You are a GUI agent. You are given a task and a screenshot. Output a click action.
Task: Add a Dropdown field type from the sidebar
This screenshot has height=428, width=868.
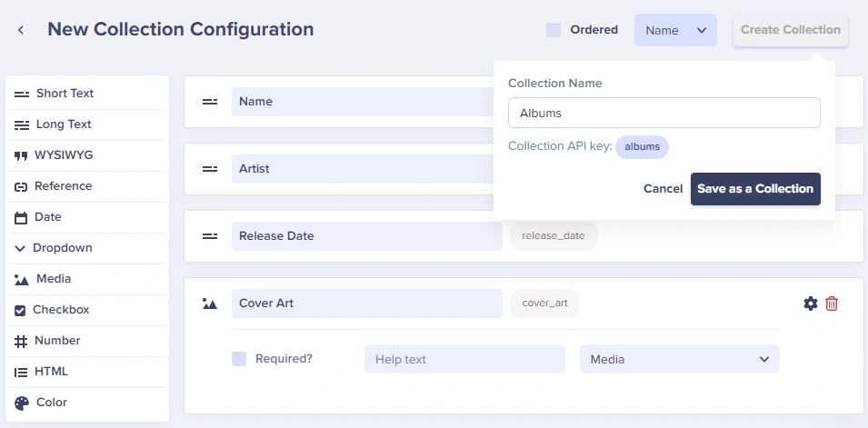click(87, 248)
